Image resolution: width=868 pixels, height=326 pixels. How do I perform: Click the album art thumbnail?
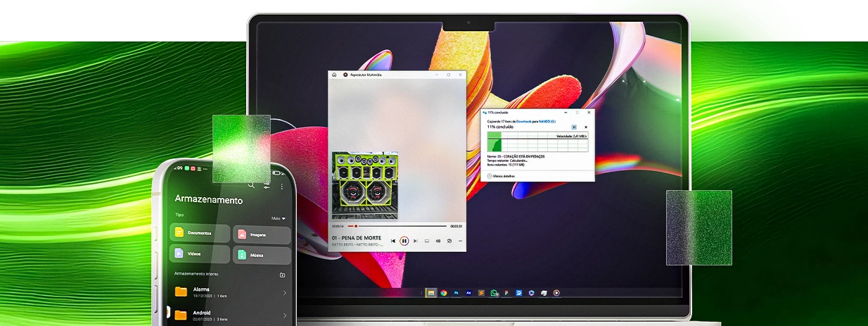366,186
